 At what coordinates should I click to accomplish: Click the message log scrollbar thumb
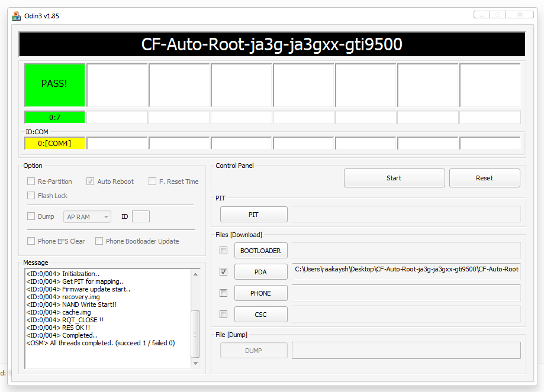(x=195, y=334)
